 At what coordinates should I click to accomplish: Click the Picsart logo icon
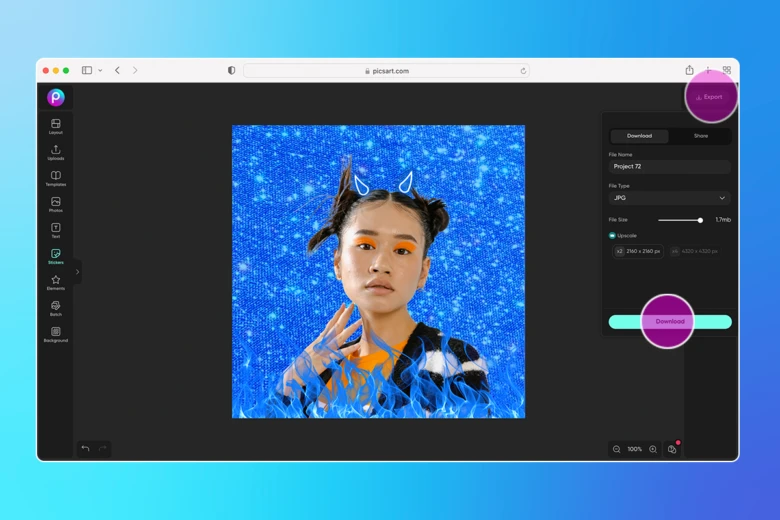tap(56, 97)
